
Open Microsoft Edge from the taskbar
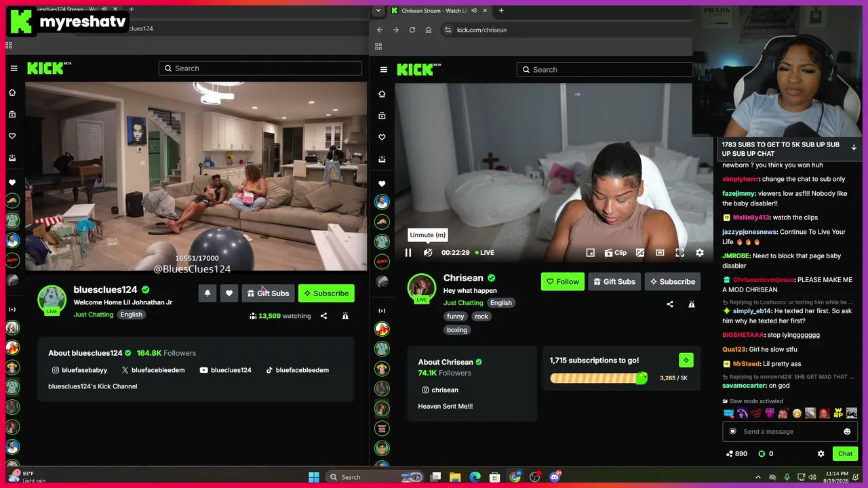(x=475, y=477)
